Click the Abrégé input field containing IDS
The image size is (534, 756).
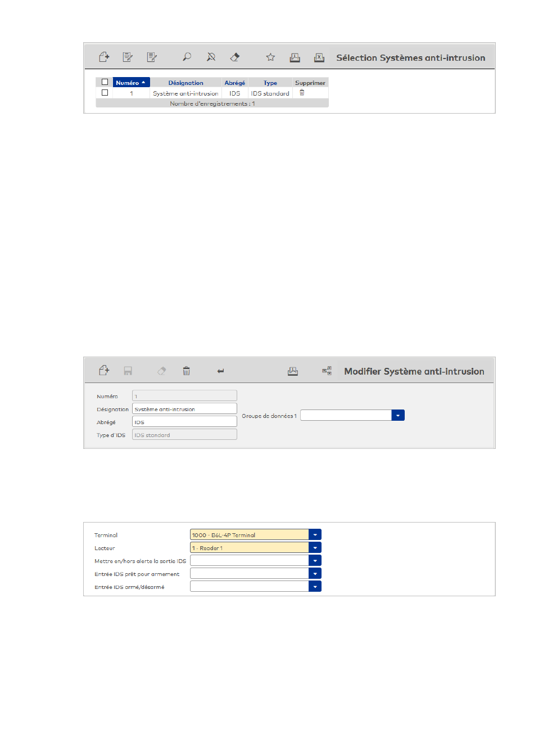(x=184, y=422)
